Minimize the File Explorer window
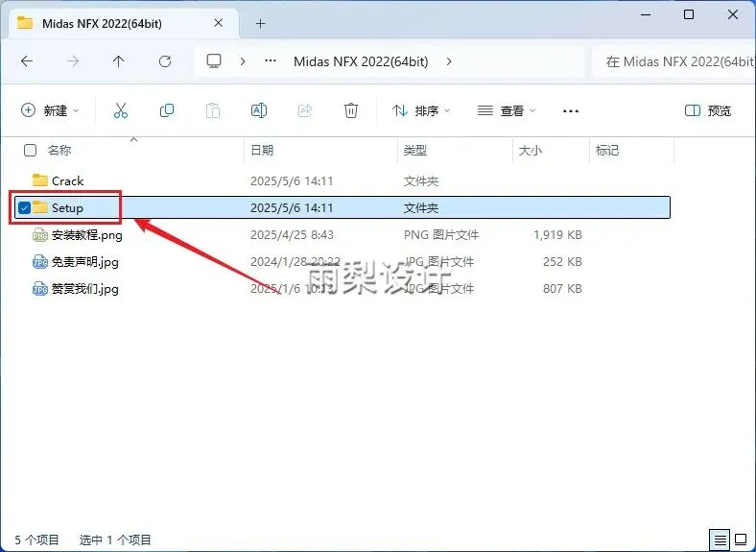The width and height of the screenshot is (756, 552). pos(646,14)
